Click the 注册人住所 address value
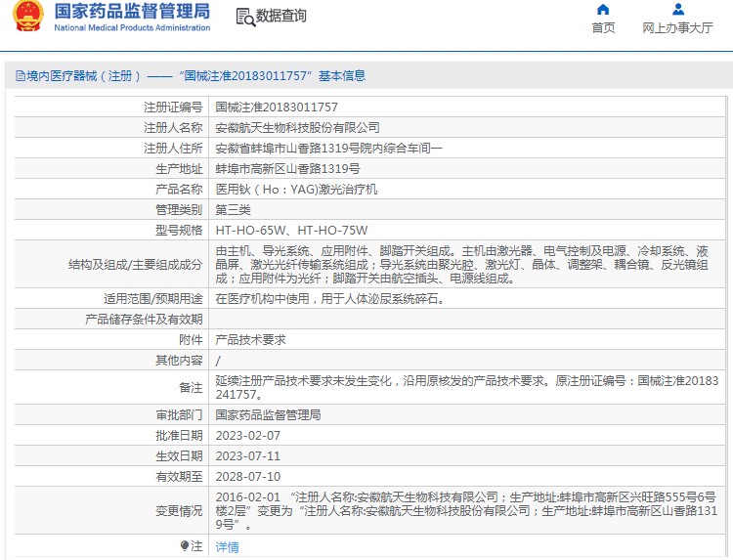 tap(328, 149)
